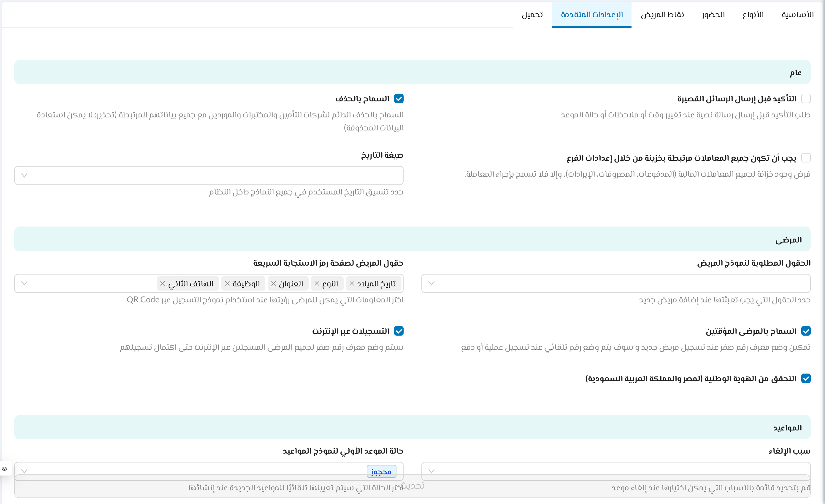Screen dimensions: 825x504
Task: Click the صيغة التاريخ field label
Action: pos(382,155)
